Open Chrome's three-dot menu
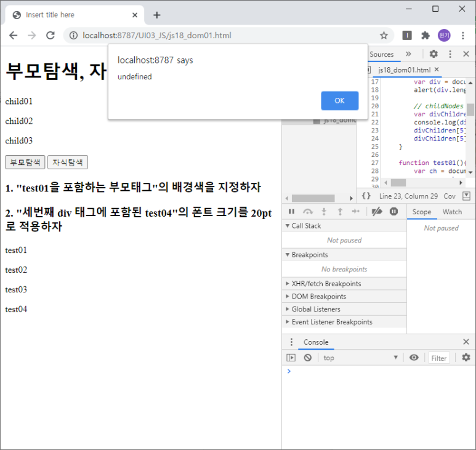This screenshot has height=450, width=476. (x=462, y=36)
